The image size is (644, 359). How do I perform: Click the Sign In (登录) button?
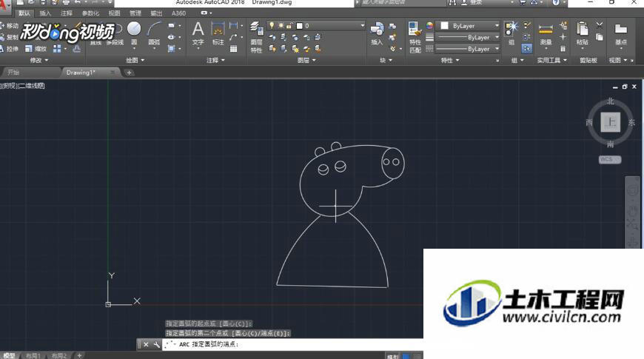point(472,2)
